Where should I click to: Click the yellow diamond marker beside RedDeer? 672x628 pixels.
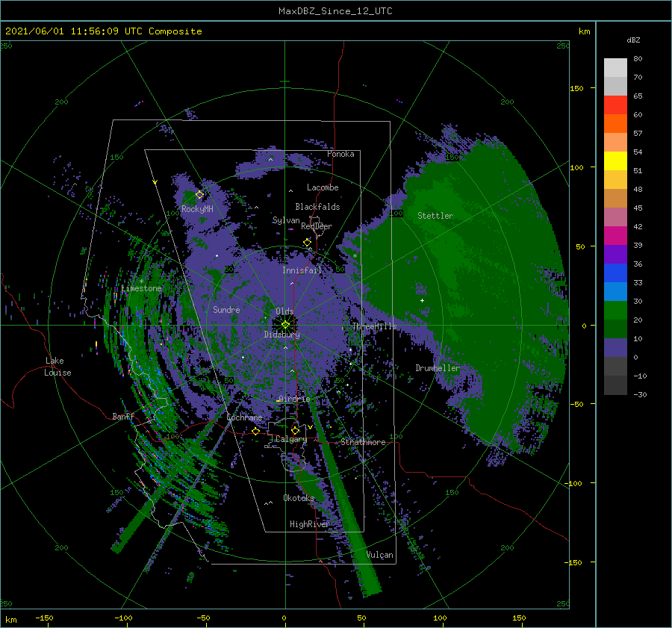[x=308, y=243]
